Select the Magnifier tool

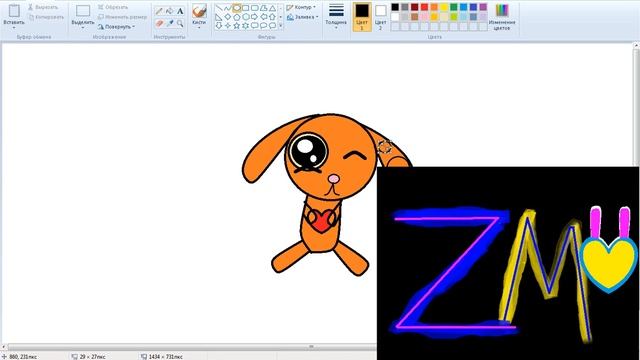coord(180,23)
